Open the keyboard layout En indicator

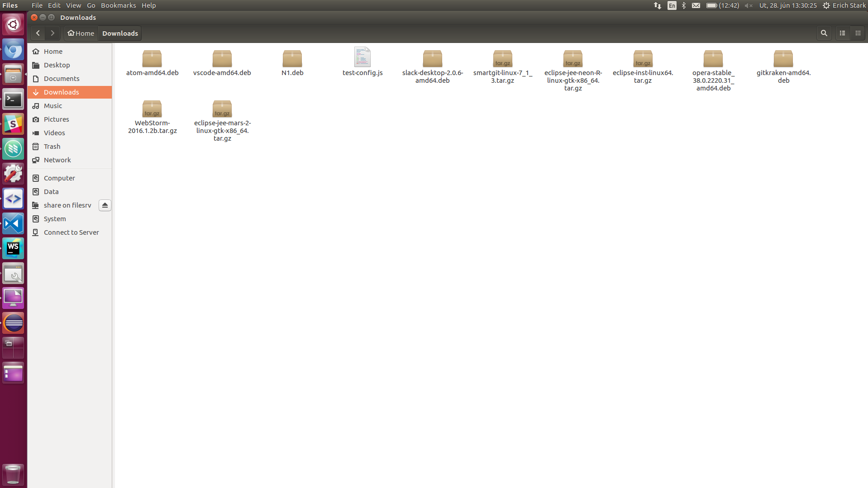pyautogui.click(x=672, y=5)
